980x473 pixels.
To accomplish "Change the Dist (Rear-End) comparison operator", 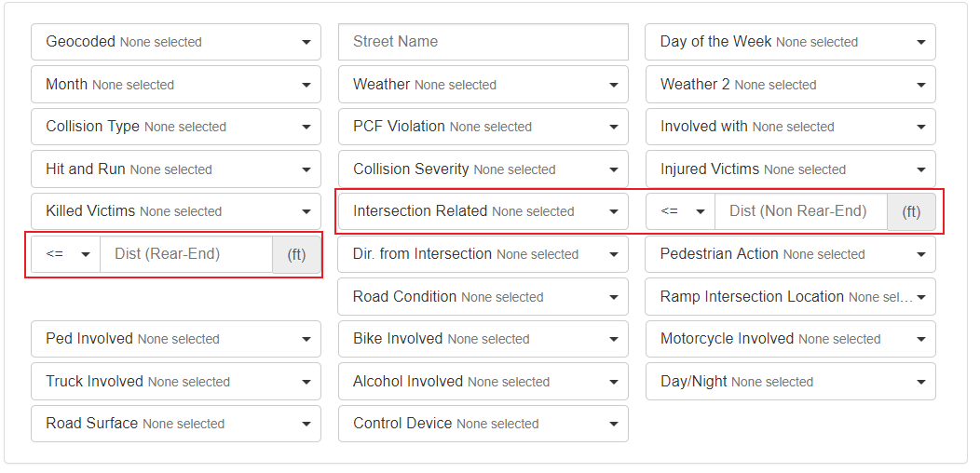I will click(x=65, y=254).
